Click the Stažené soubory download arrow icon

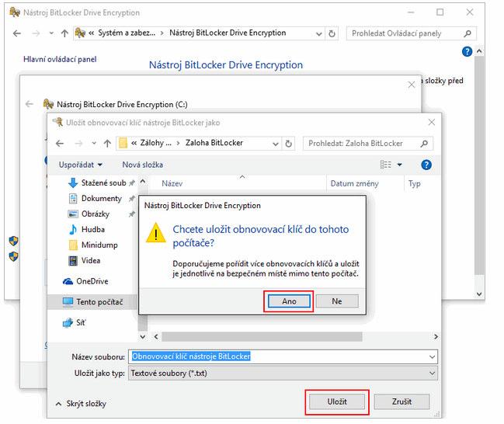pyautogui.click(x=73, y=183)
